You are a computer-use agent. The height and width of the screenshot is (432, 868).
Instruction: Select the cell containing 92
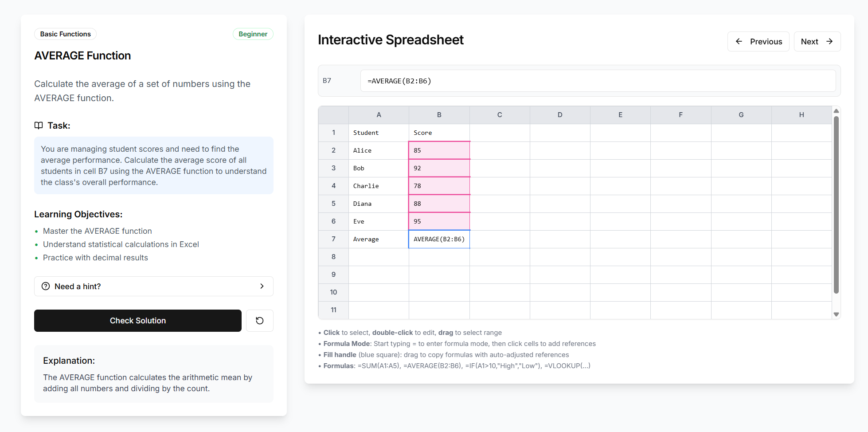439,168
